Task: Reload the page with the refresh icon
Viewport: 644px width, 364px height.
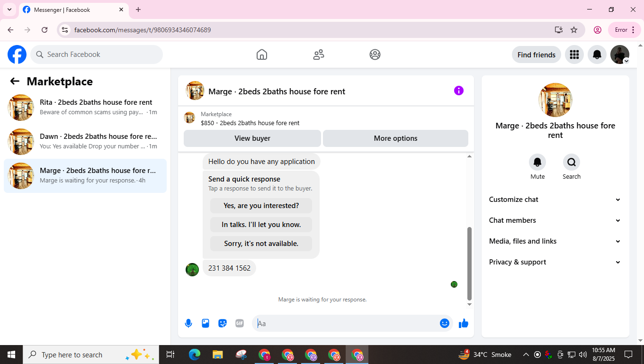Action: tap(45, 30)
